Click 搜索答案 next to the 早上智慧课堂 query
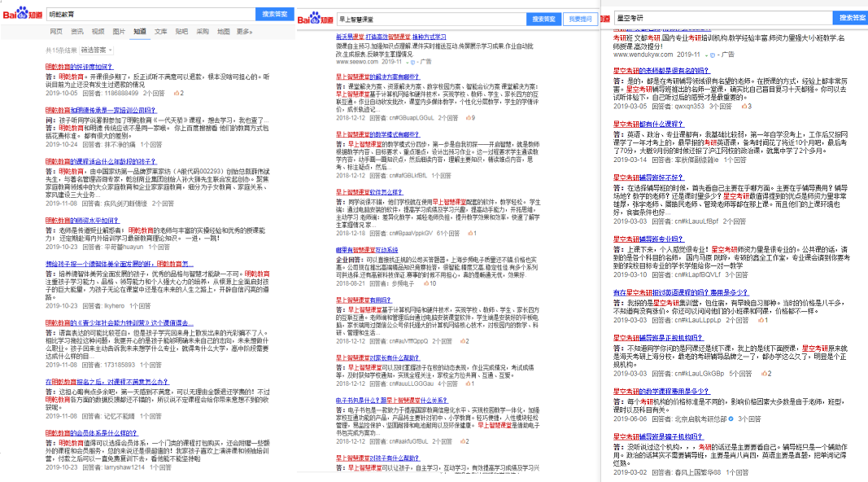 point(543,19)
